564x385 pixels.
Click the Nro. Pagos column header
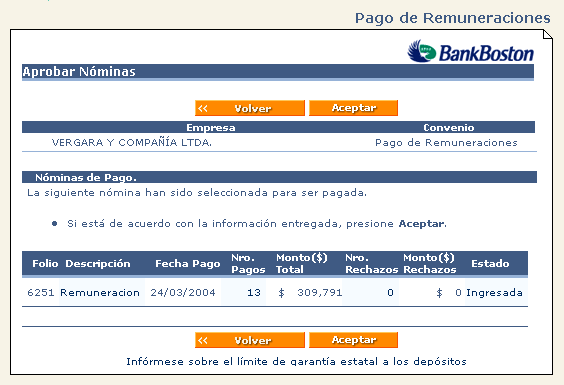point(248,264)
